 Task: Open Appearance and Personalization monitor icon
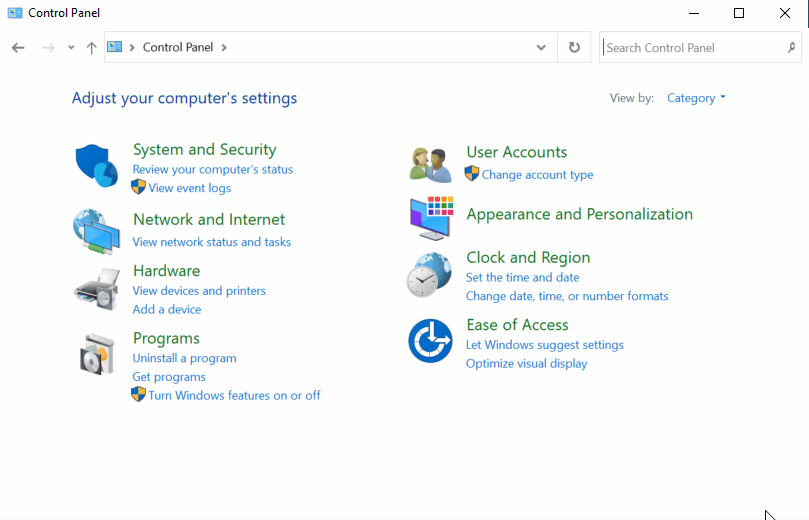[431, 218]
